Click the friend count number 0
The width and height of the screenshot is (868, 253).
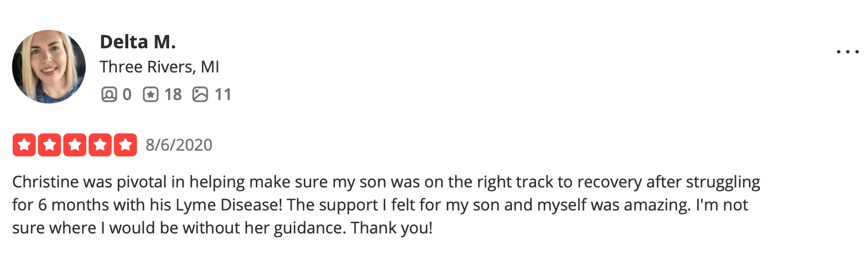click(127, 94)
